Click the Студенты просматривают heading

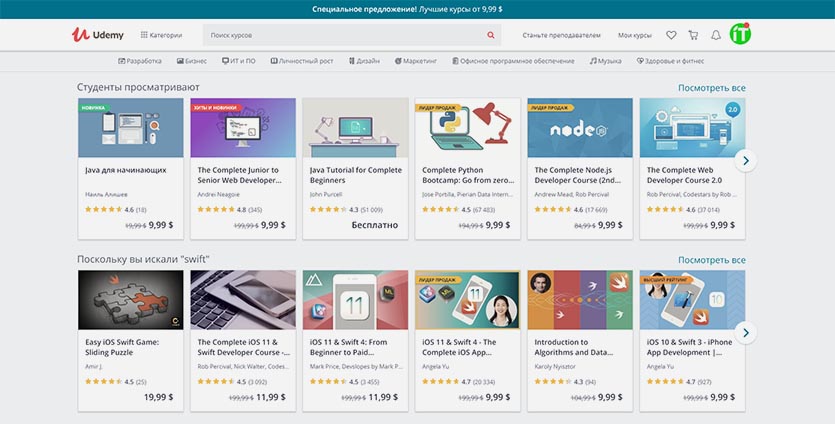tap(138, 87)
